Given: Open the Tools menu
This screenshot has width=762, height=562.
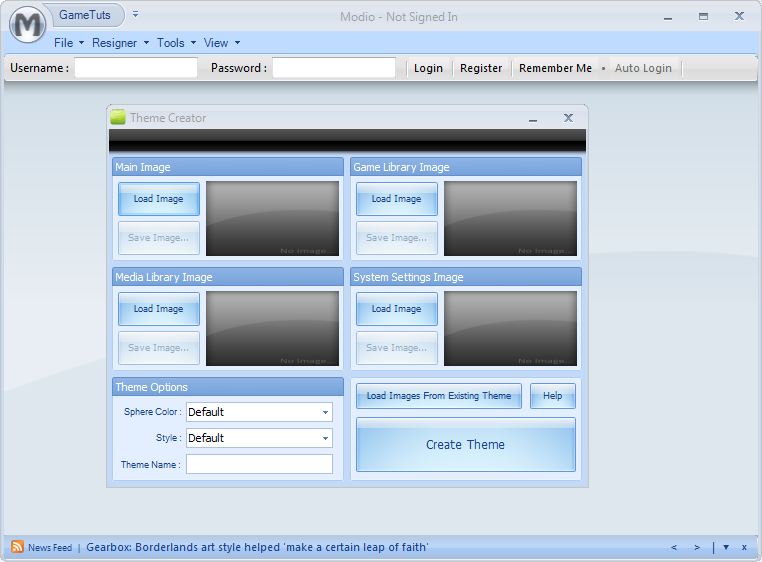Looking at the screenshot, I should pyautogui.click(x=176, y=43).
